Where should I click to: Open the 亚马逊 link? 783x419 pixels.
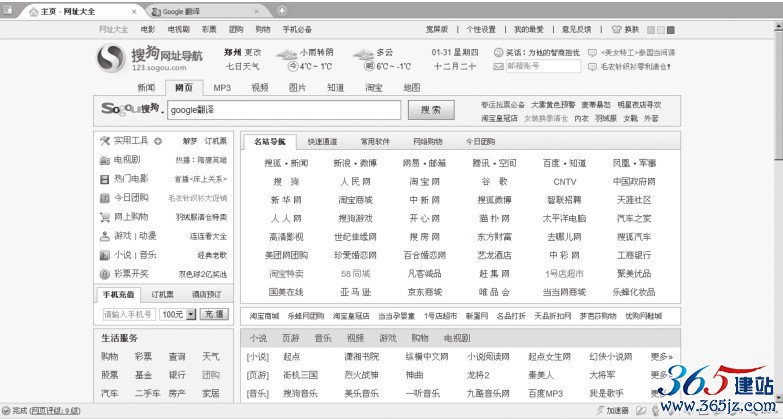click(356, 292)
